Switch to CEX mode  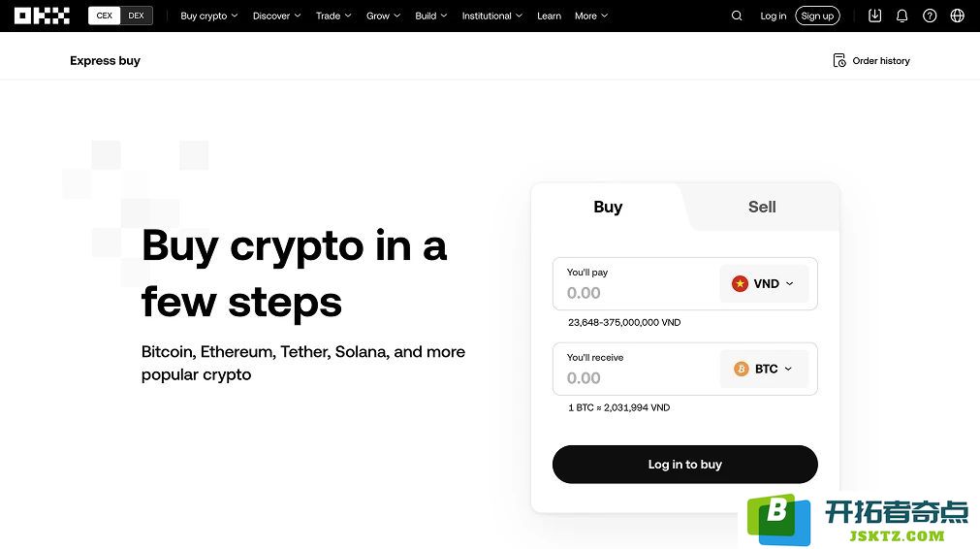point(105,16)
